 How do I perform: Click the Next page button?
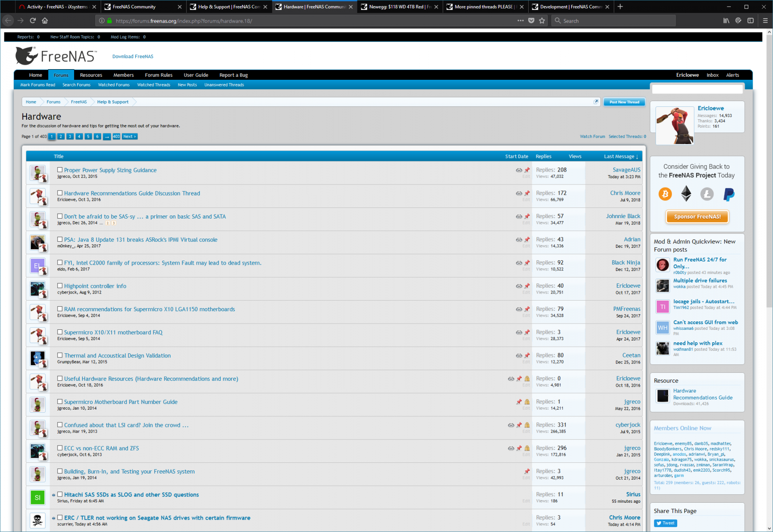tap(129, 137)
